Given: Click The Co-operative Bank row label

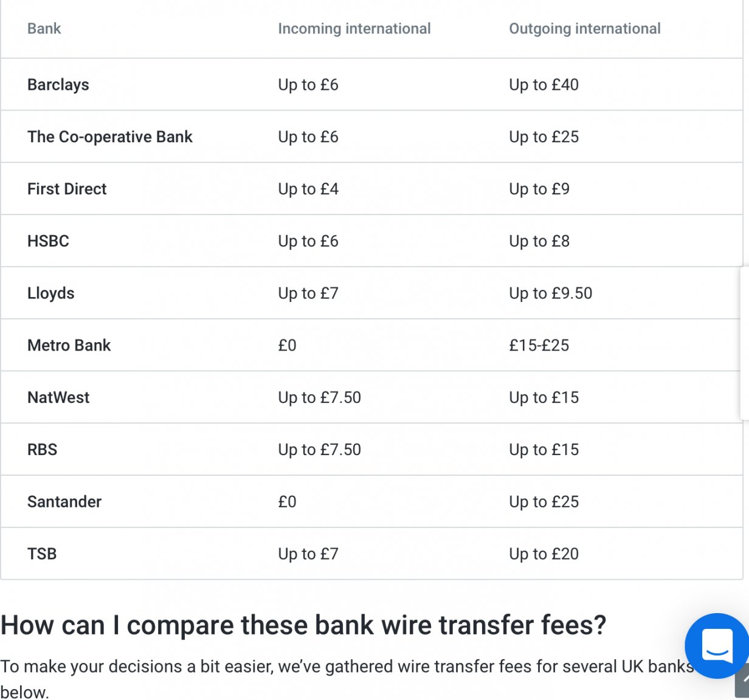Looking at the screenshot, I should point(110,137).
